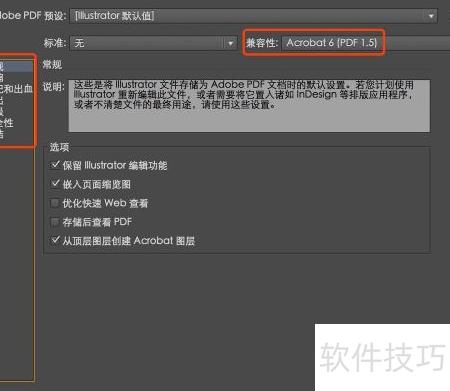Select the 安全性 category in left list
Screen dimensions: 450x391
(x=7, y=123)
